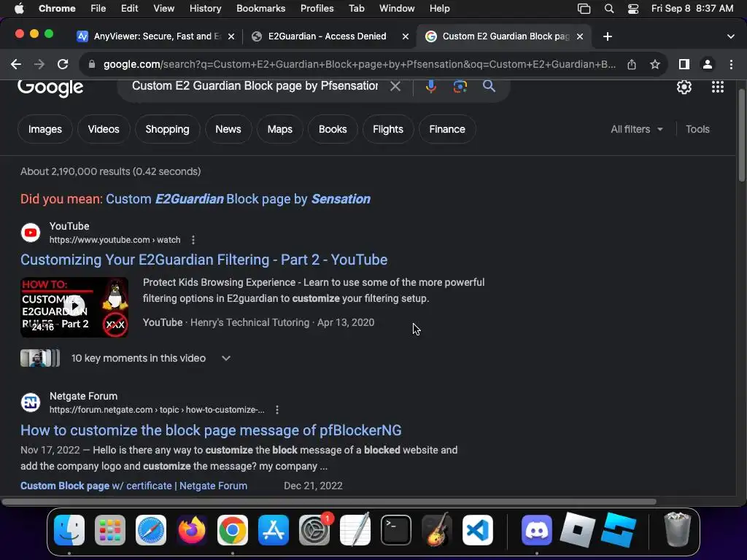Submit search with the magnifier icon
Viewport: 747px width, 560px height.
point(489,86)
